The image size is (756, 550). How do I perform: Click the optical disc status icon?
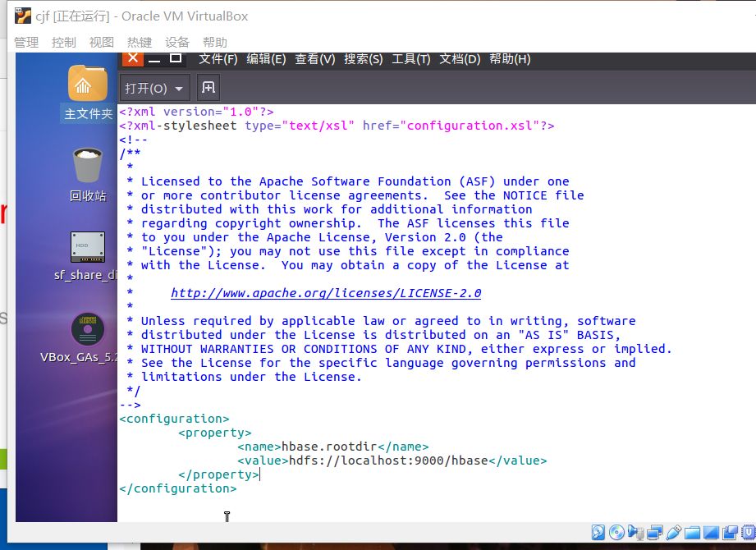pos(616,532)
